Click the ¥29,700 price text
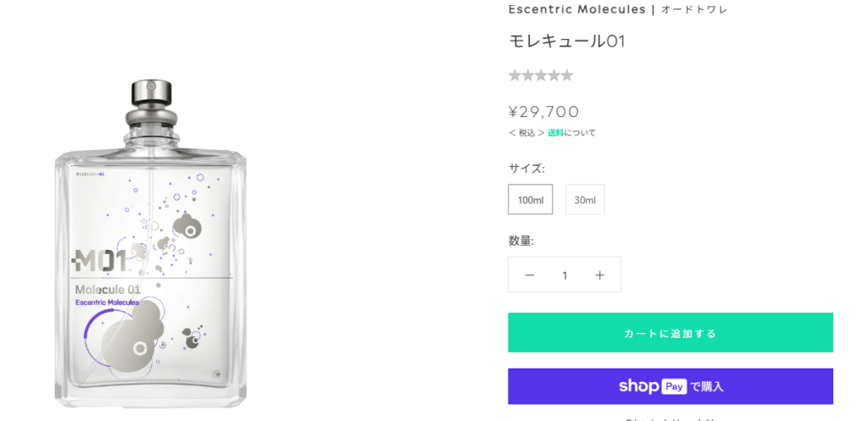The image size is (868, 421). click(x=544, y=111)
